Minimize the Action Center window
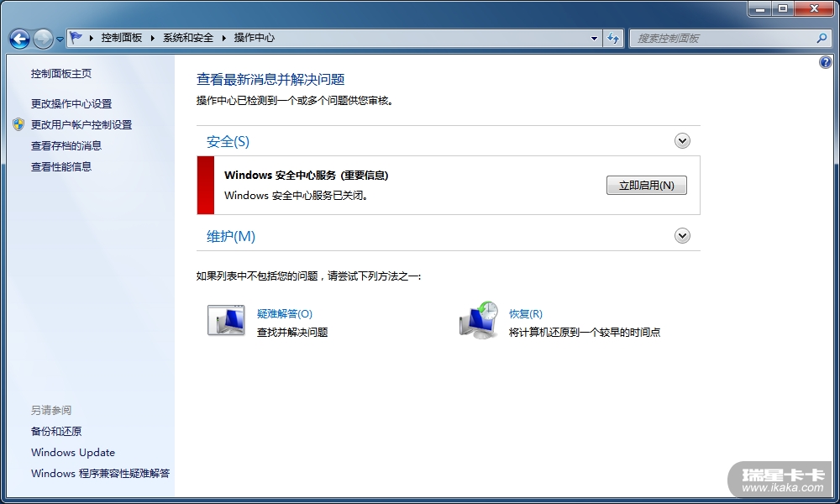Viewport: 840px width, 504px height. (x=759, y=8)
